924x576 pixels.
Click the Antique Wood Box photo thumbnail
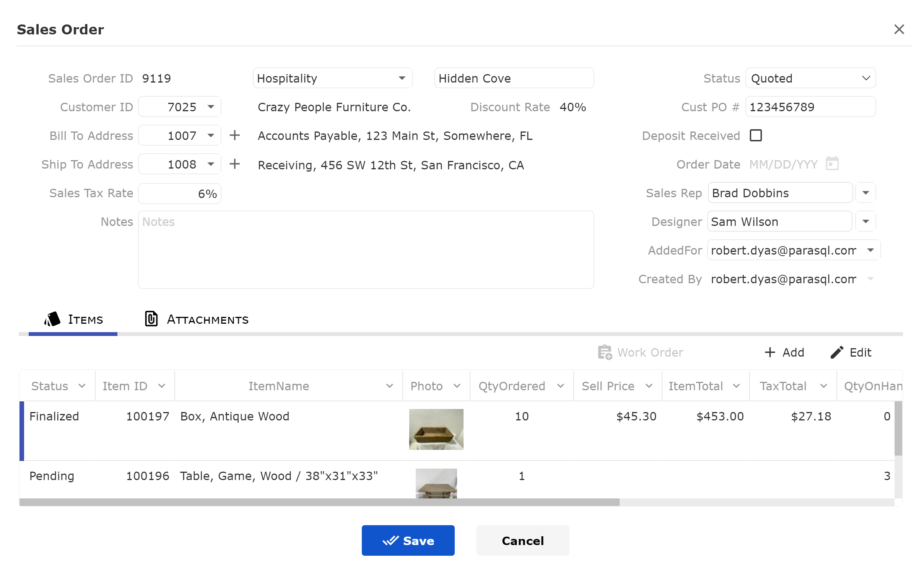[x=436, y=429]
